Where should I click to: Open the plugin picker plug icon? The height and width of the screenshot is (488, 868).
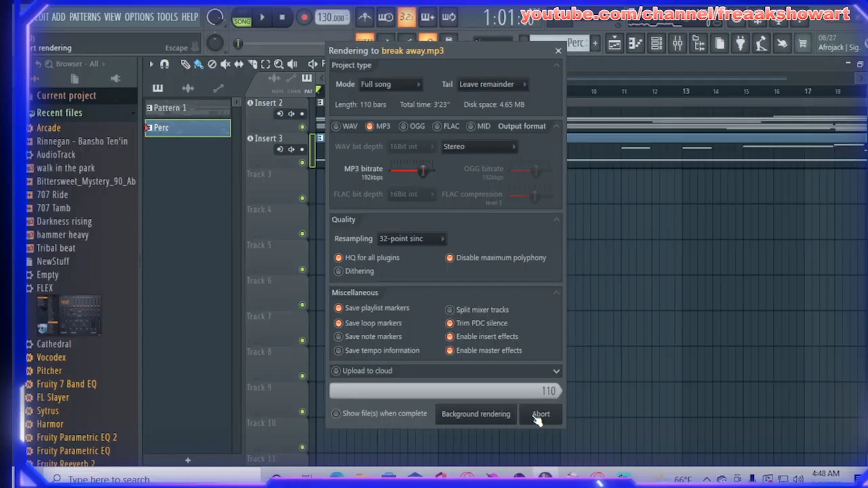(741, 44)
